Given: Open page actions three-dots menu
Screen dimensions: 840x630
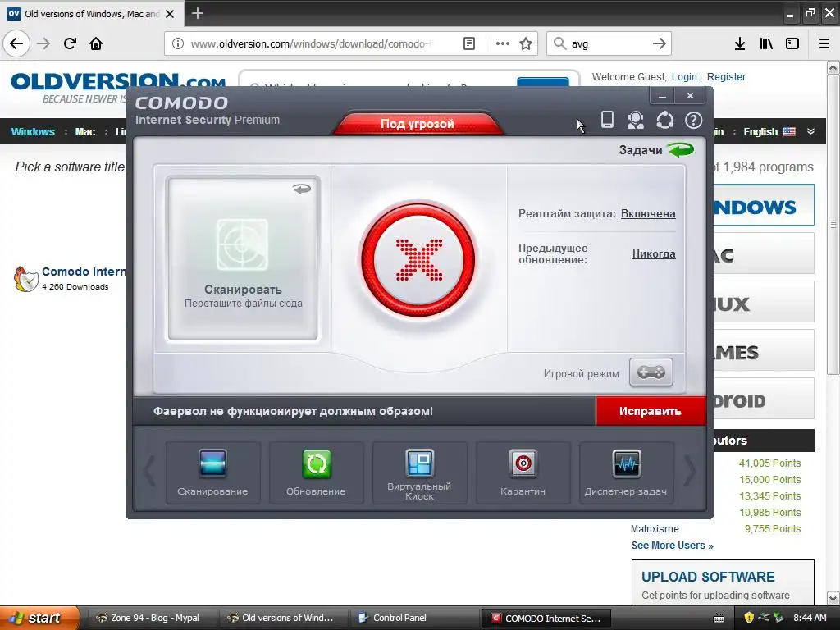Looking at the screenshot, I should tap(503, 43).
